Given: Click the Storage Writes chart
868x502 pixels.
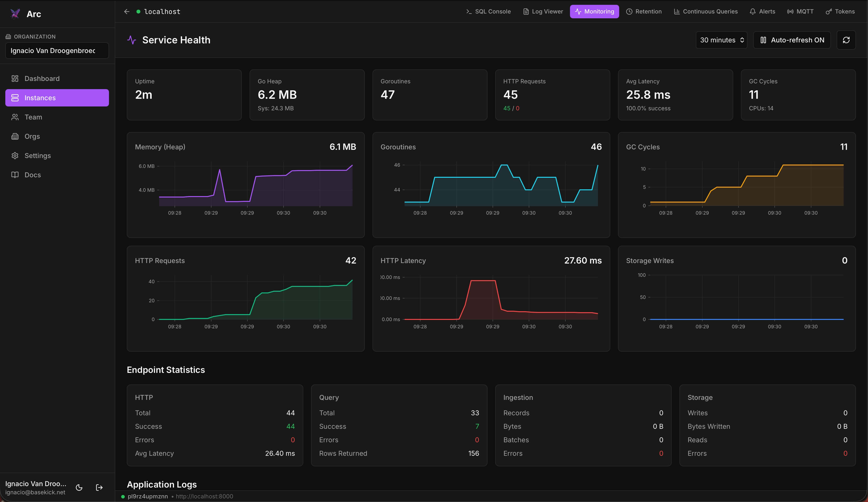Looking at the screenshot, I should click(737, 298).
